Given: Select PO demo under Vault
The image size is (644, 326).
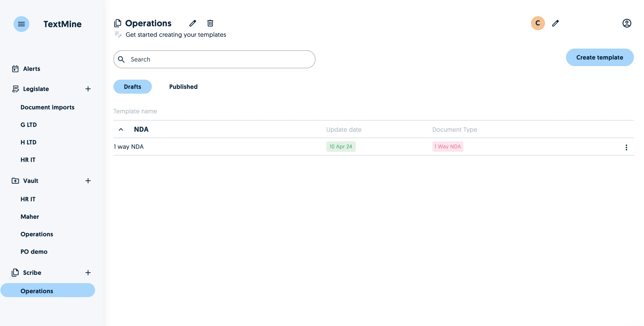Looking at the screenshot, I should pos(34,252).
